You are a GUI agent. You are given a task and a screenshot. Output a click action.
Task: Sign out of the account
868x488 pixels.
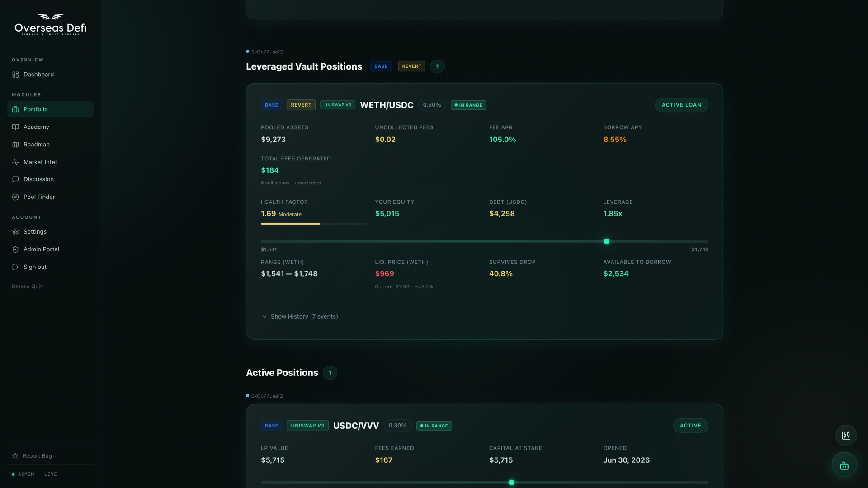(x=50, y=267)
